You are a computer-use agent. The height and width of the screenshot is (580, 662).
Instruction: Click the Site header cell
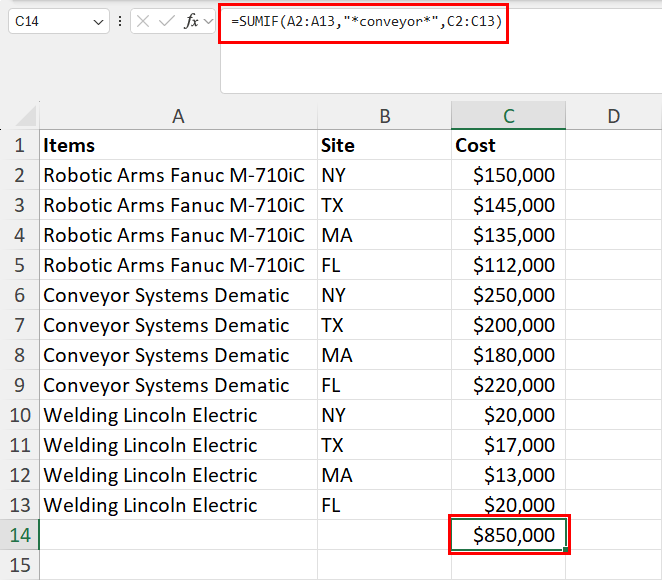(384, 145)
